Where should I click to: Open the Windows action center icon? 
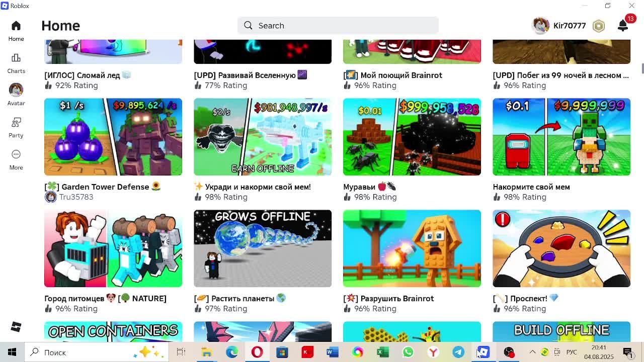627,352
